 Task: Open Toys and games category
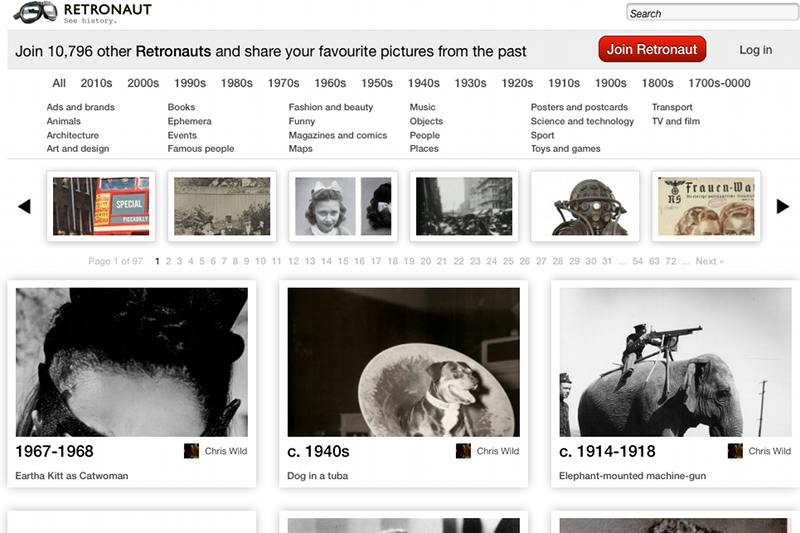(x=565, y=148)
